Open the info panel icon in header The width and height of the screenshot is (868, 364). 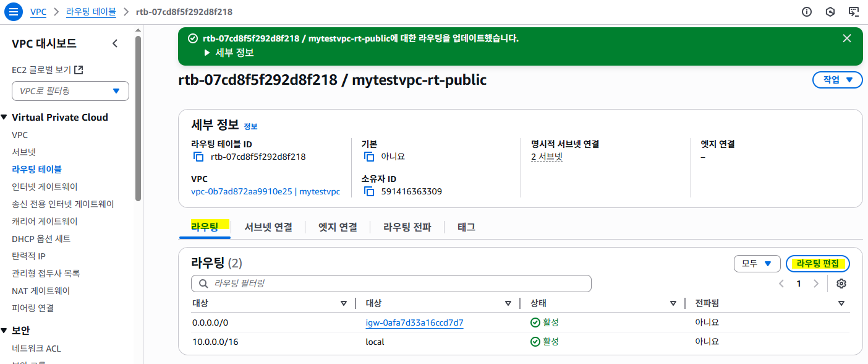806,12
